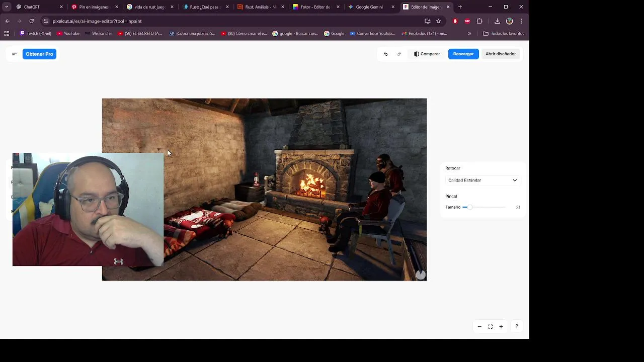The height and width of the screenshot is (362, 644).
Task: Click the Comparar button
Action: (x=427, y=54)
